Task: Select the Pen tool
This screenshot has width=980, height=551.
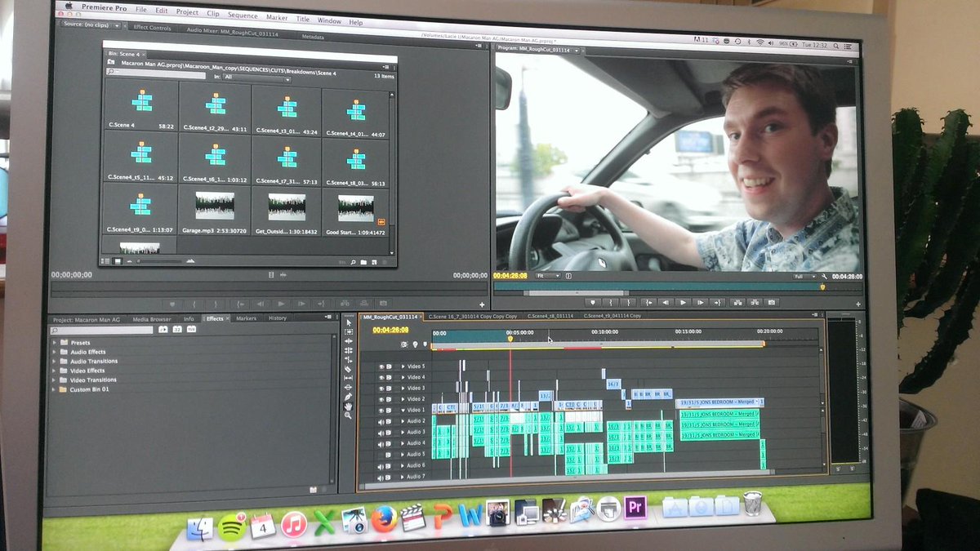Action: click(x=348, y=397)
